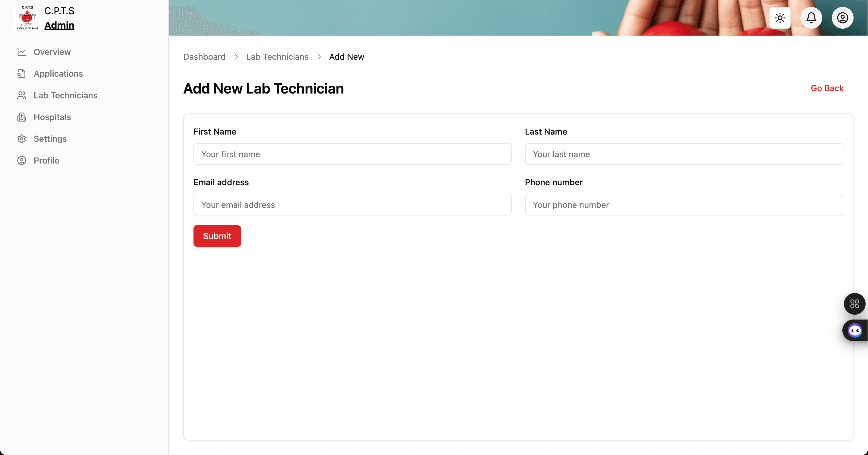
Task: Click the Hospitals building icon
Action: 22,117
